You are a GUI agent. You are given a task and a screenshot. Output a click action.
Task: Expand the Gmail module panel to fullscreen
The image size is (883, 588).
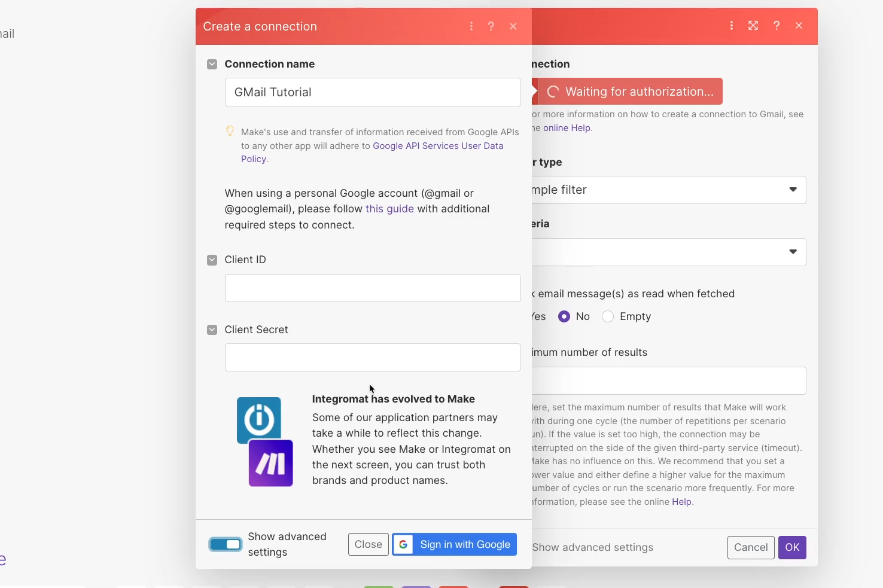coord(753,26)
